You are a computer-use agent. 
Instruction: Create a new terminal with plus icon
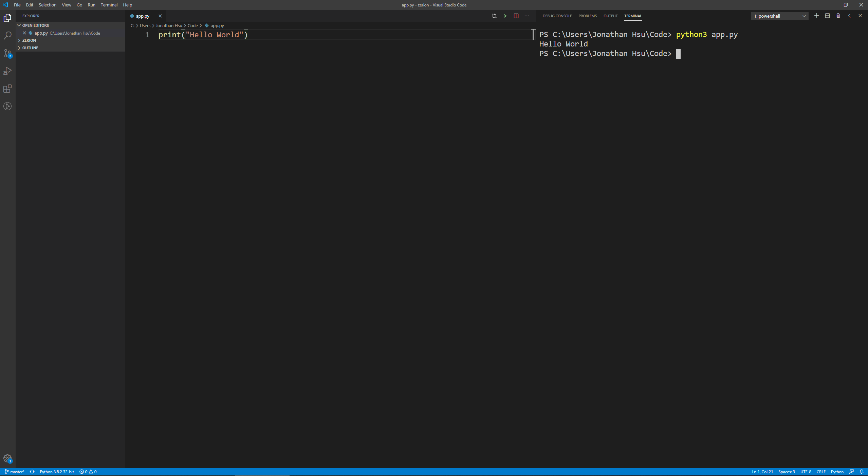817,16
